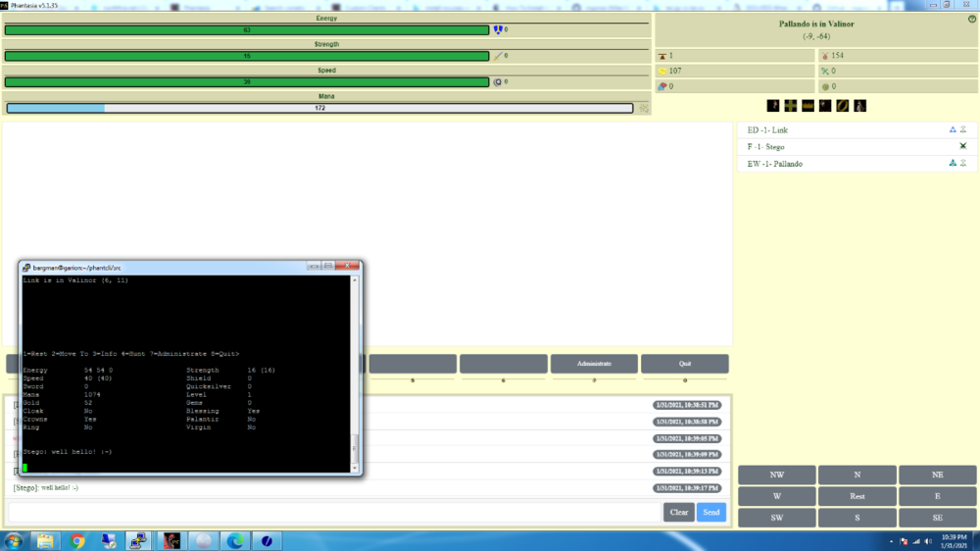The image size is (980, 551).
Task: Click the help icon in location panel
Action: 971,19
